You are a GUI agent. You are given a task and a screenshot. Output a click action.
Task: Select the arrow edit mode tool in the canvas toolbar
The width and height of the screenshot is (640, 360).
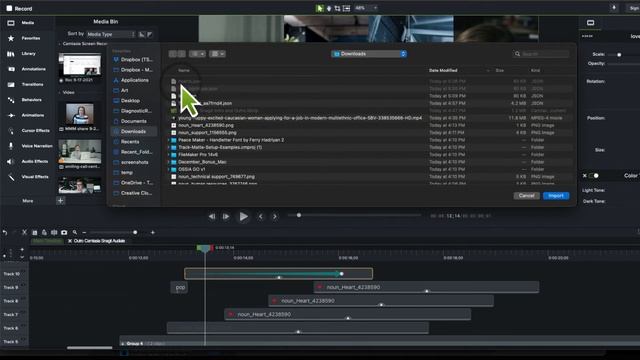pos(320,8)
